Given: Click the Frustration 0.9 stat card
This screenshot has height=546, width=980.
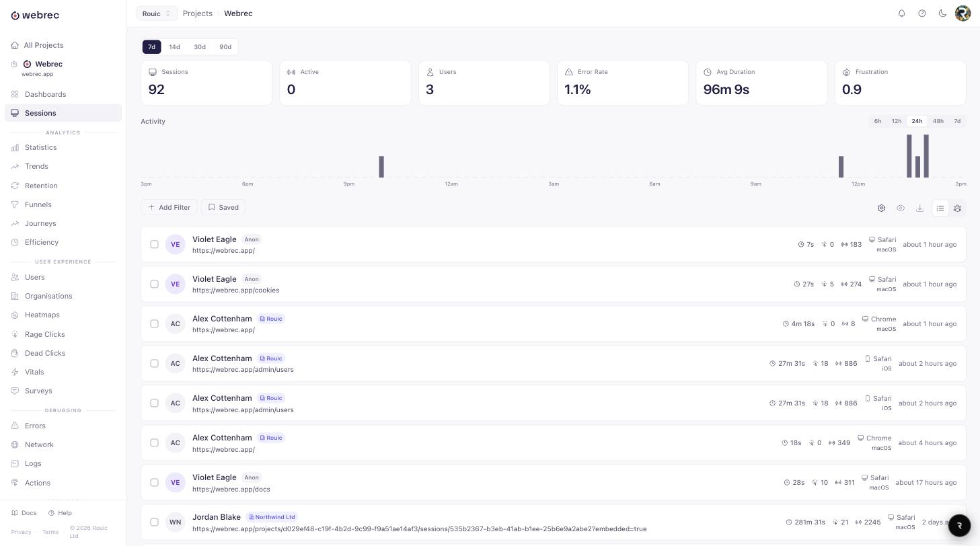Looking at the screenshot, I should pyautogui.click(x=900, y=83).
